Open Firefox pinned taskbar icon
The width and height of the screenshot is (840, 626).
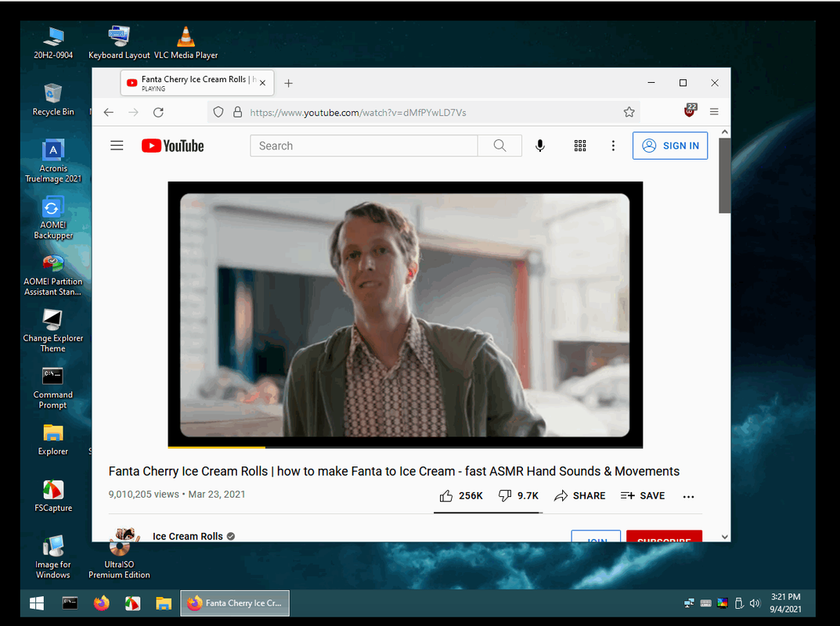pyautogui.click(x=101, y=603)
